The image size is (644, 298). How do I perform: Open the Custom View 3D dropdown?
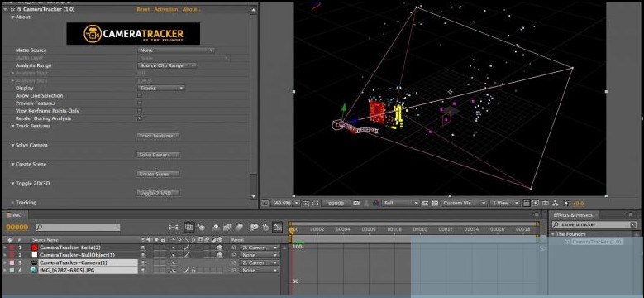click(x=464, y=203)
